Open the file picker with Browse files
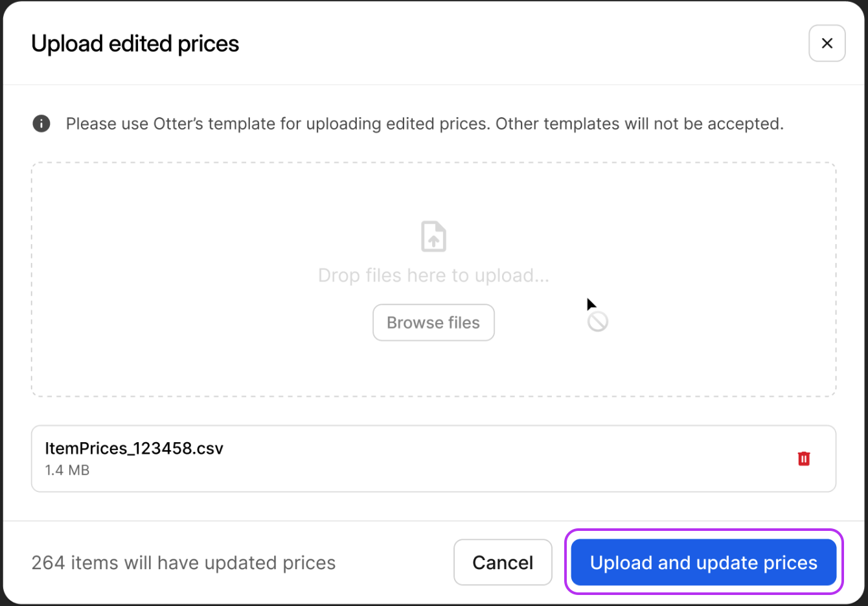The width and height of the screenshot is (868, 606). 433,322
